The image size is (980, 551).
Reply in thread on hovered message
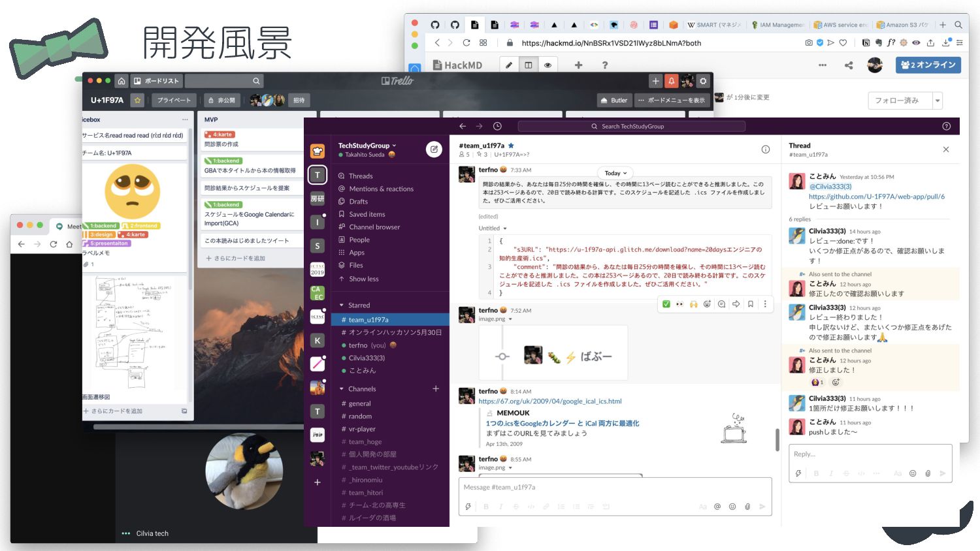[721, 304]
